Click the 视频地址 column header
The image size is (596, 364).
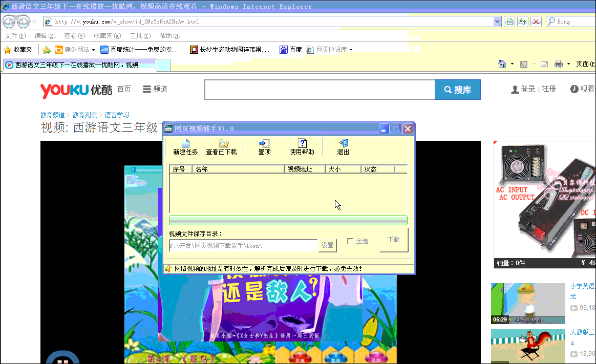point(305,169)
